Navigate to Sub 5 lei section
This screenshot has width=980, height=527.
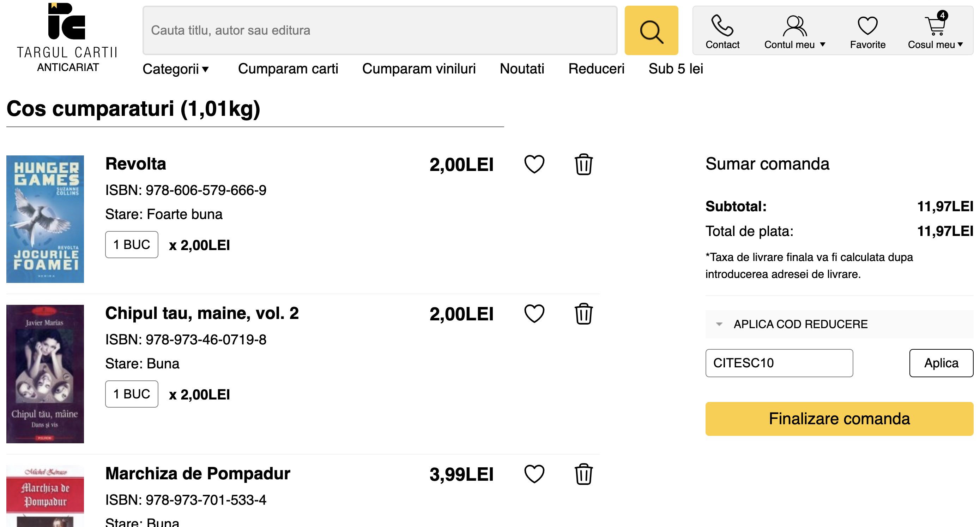tap(676, 69)
